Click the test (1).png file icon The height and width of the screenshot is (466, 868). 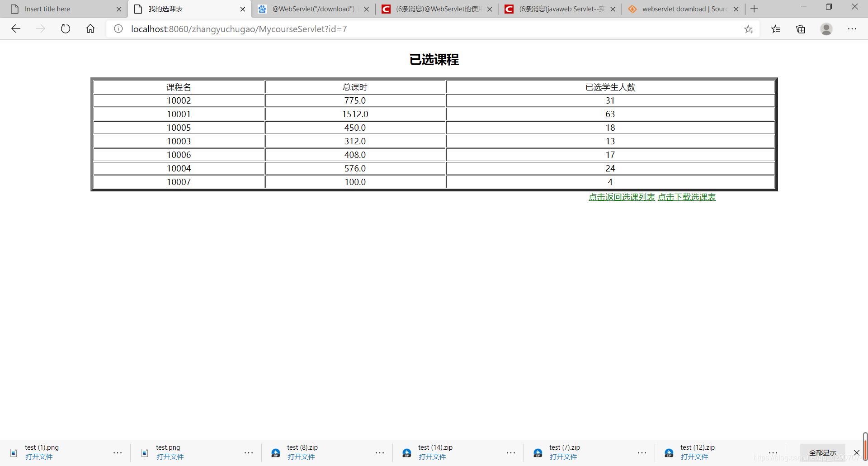pos(14,453)
